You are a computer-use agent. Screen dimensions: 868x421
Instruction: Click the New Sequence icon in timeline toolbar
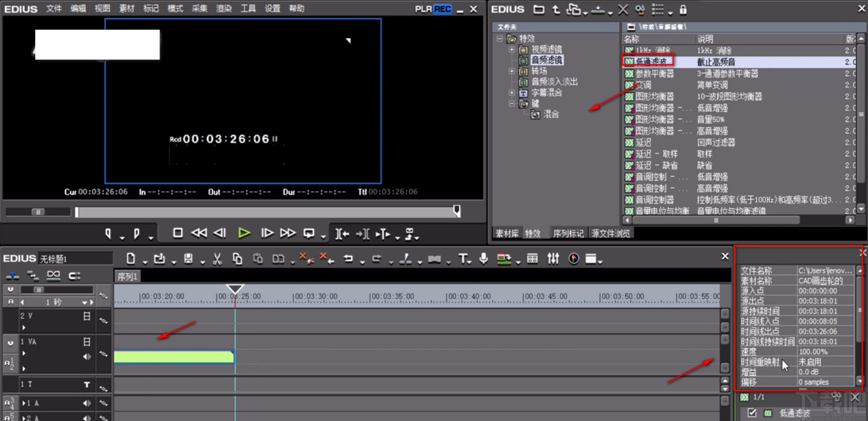(x=131, y=259)
